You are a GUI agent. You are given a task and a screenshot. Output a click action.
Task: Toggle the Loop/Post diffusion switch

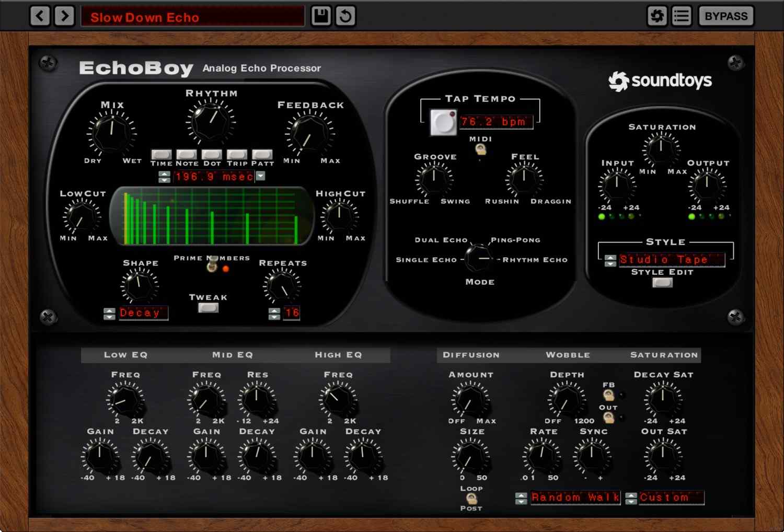point(471,499)
